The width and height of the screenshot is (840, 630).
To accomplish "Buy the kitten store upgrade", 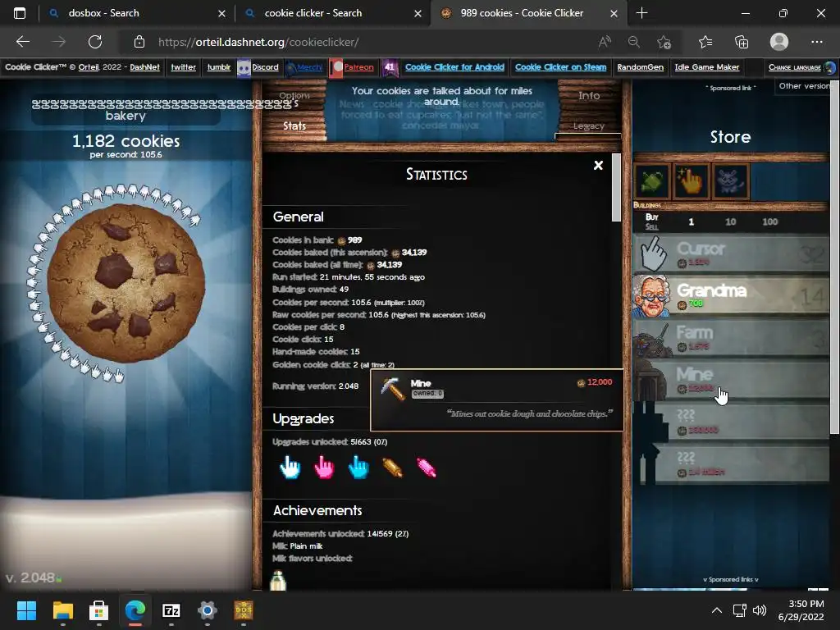I will (x=731, y=181).
